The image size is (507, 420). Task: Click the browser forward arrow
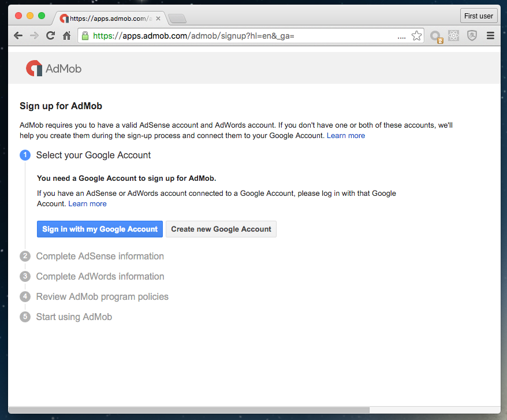pos(34,36)
